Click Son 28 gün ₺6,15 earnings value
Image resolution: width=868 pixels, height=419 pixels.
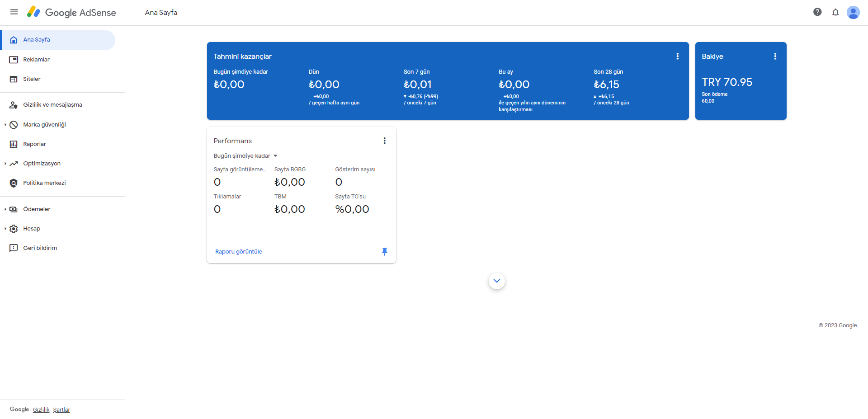coord(606,85)
